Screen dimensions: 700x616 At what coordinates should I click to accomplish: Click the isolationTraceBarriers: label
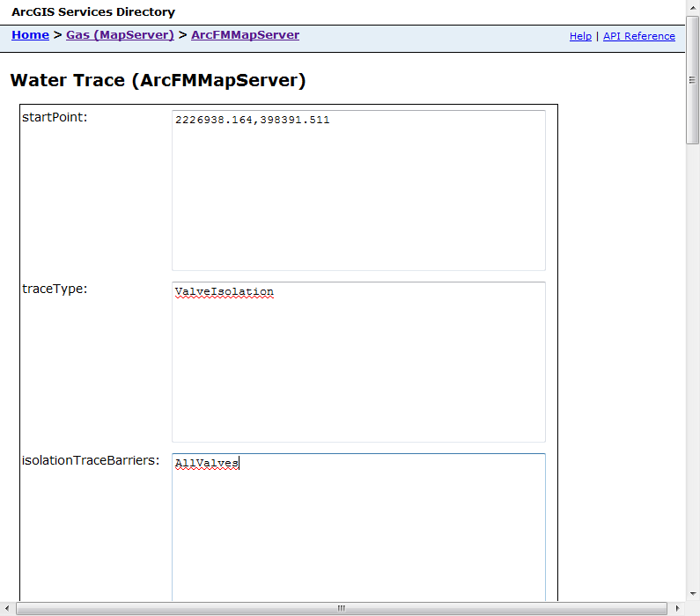pos(91,460)
